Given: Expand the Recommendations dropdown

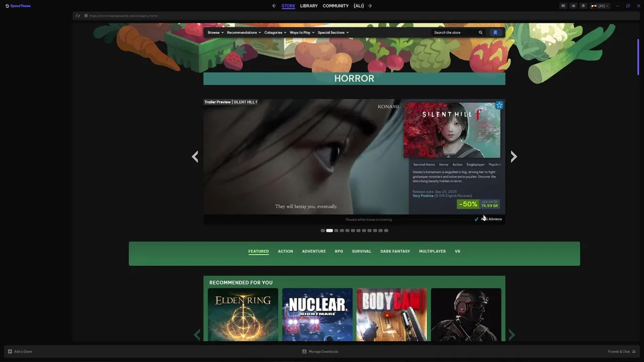Looking at the screenshot, I should point(244,33).
